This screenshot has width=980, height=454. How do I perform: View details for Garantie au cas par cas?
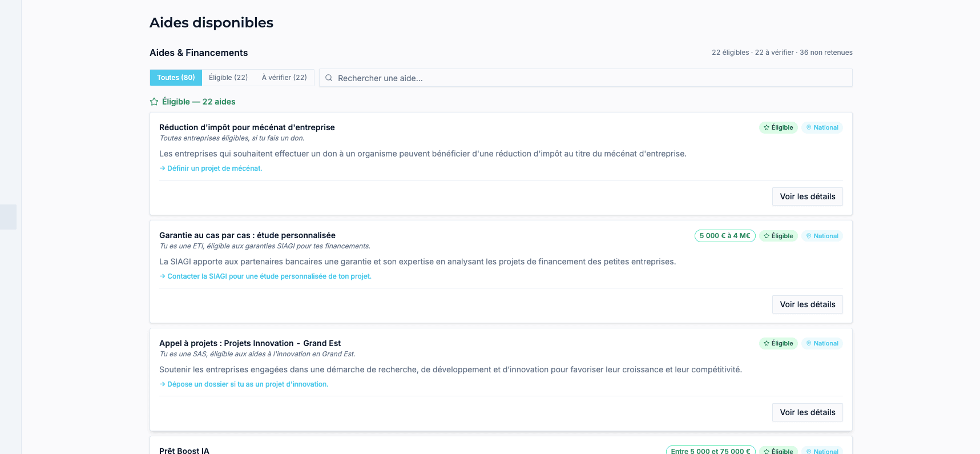808,304
